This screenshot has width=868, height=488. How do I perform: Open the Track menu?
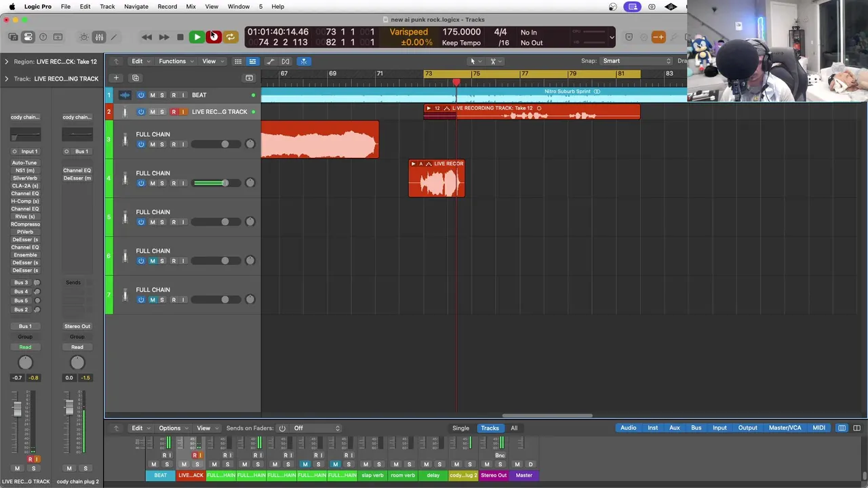(x=107, y=6)
